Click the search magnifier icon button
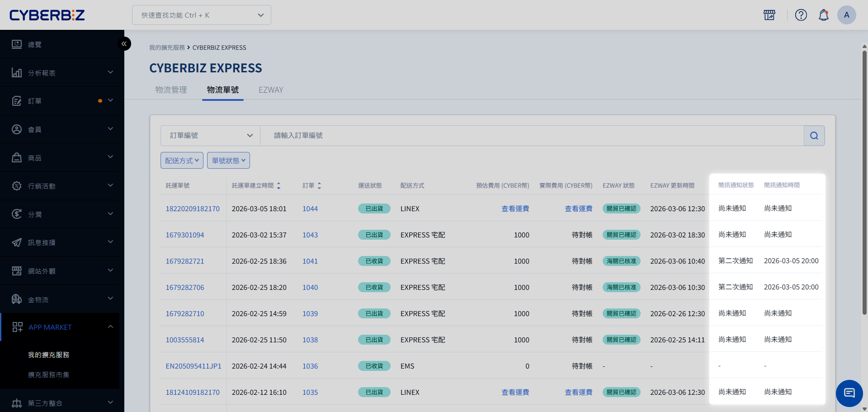The image size is (868, 412). coord(814,136)
